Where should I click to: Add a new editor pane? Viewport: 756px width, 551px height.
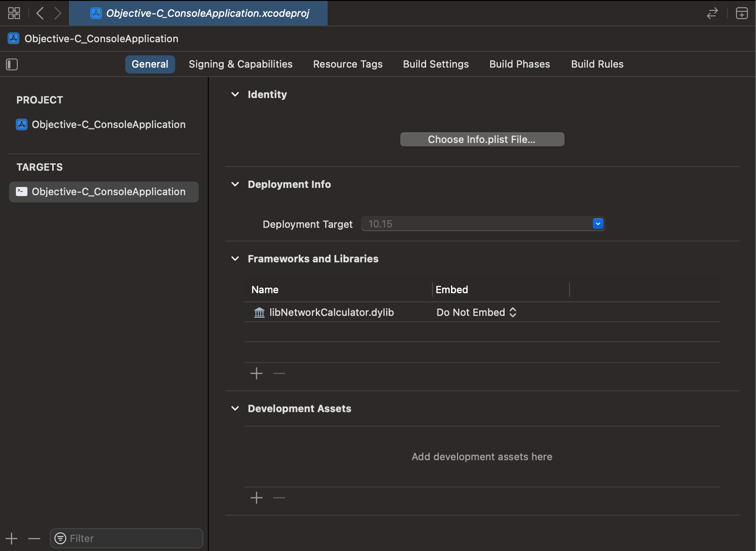coord(742,13)
